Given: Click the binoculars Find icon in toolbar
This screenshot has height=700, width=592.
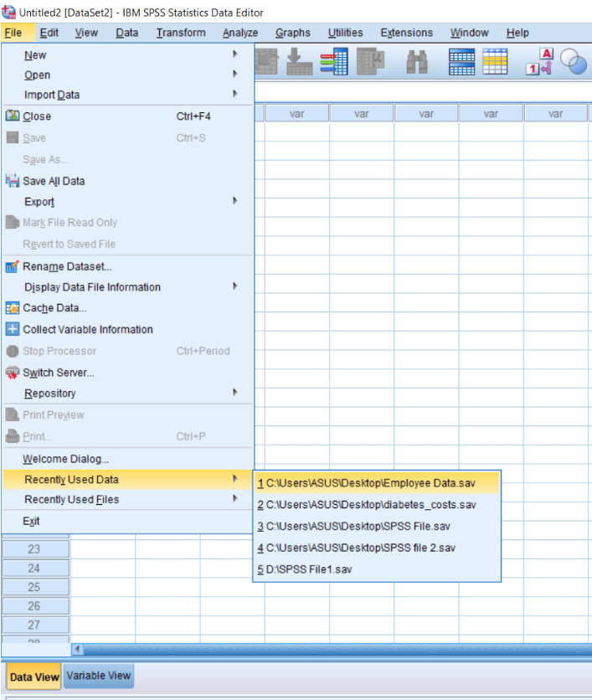Looking at the screenshot, I should click(x=417, y=63).
